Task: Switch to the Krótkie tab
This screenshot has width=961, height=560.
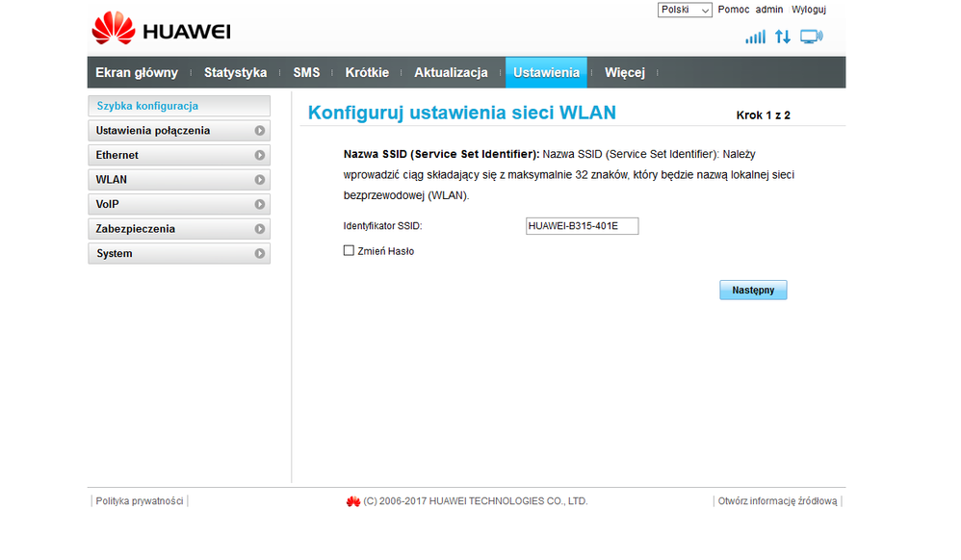Action: coord(367,72)
